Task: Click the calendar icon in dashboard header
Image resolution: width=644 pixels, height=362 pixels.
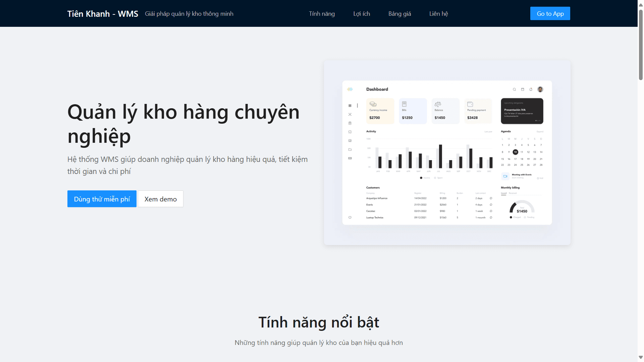Action: click(x=522, y=89)
